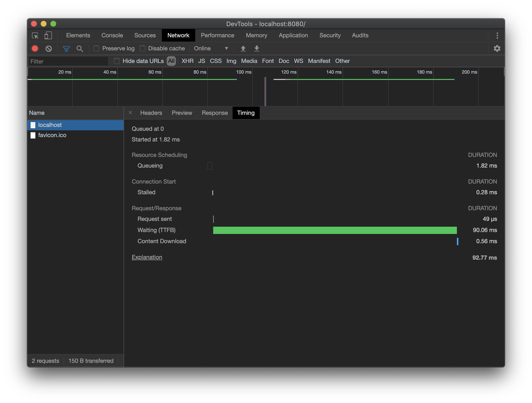Show the Headers tab of the request
This screenshot has width=532, height=403.
coord(151,113)
